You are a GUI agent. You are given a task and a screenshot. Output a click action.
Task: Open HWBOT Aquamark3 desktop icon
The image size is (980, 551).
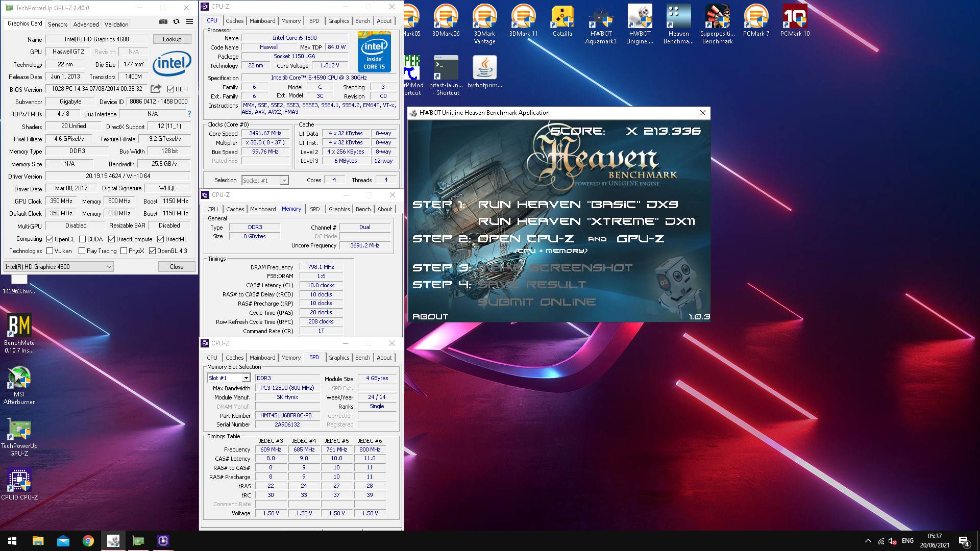tap(601, 24)
